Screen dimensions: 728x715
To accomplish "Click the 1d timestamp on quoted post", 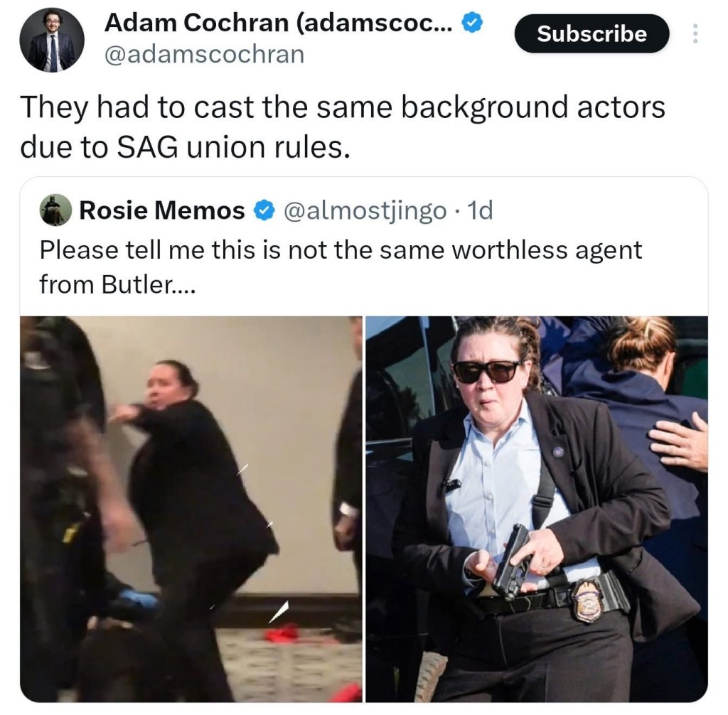I will [480, 210].
